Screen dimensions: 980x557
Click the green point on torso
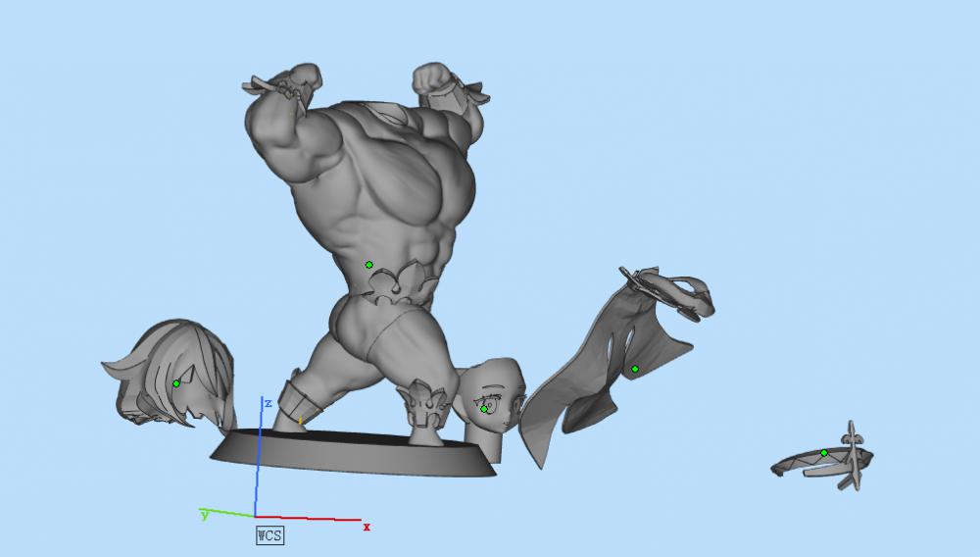pos(368,265)
